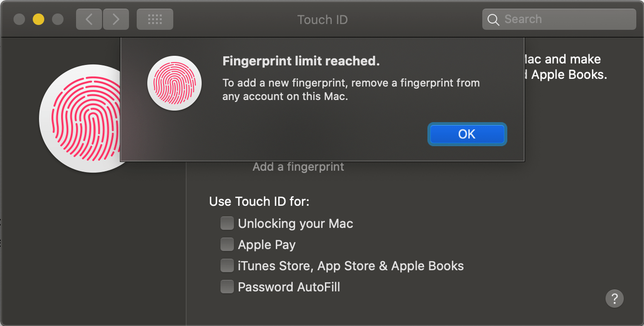Image resolution: width=644 pixels, height=326 pixels.
Task: Click the Unlocking your Mac text label
Action: tap(296, 223)
